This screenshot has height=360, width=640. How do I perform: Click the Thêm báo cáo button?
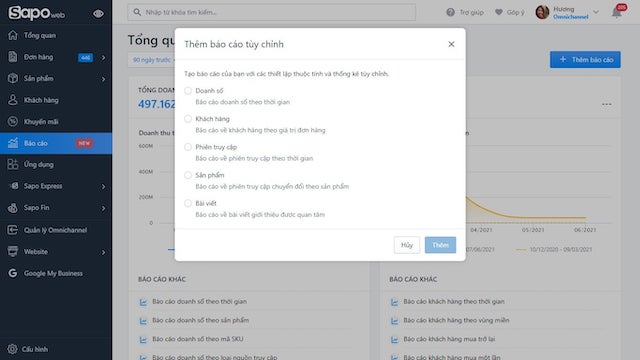click(585, 60)
